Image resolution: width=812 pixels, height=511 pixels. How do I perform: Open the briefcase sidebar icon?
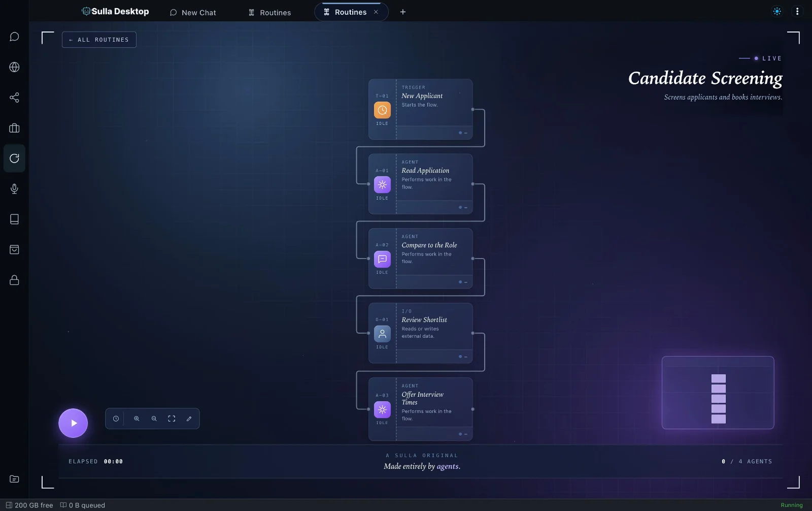click(14, 128)
